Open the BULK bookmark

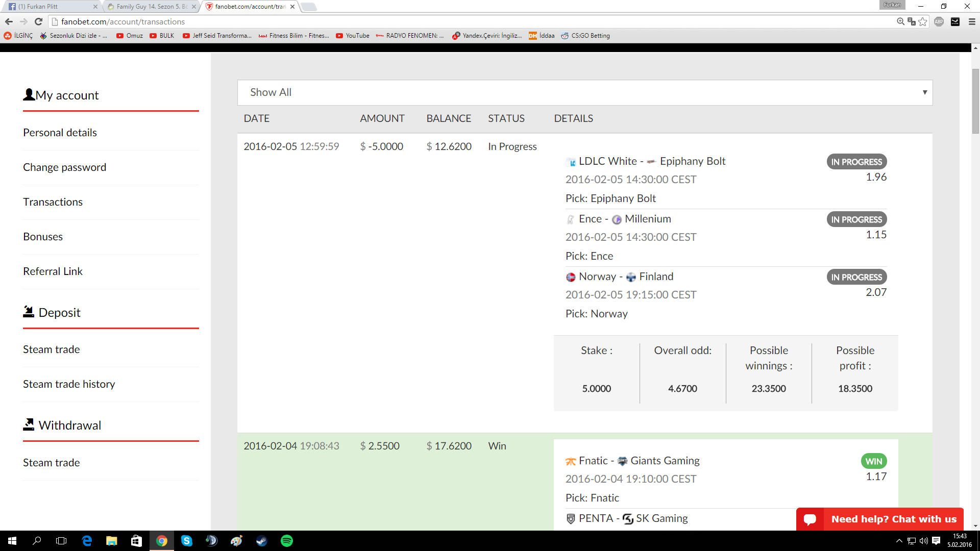point(162,36)
